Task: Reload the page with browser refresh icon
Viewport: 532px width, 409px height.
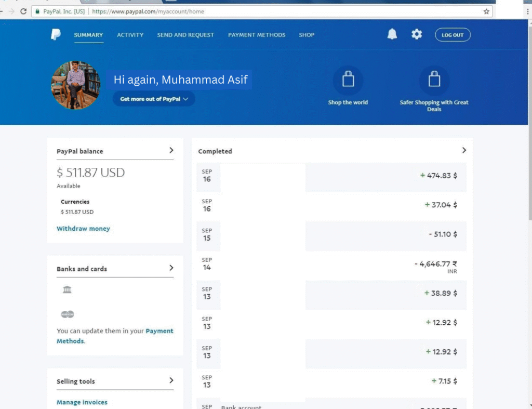Action: pyautogui.click(x=23, y=11)
